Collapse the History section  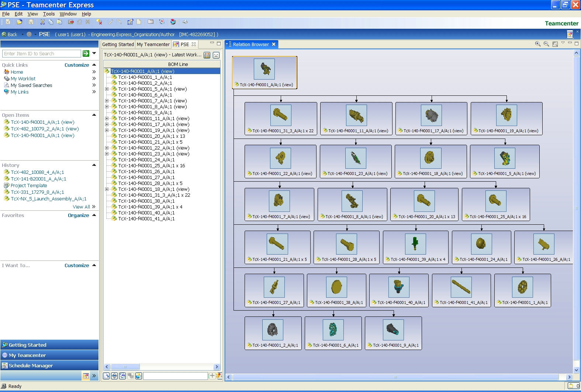(94, 165)
